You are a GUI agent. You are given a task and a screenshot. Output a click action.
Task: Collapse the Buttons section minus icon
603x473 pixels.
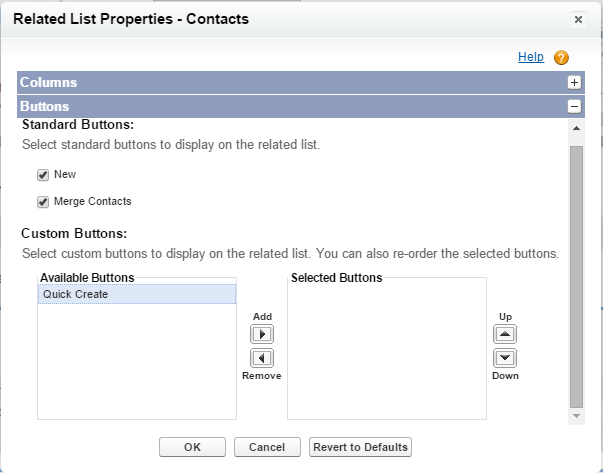pyautogui.click(x=574, y=106)
